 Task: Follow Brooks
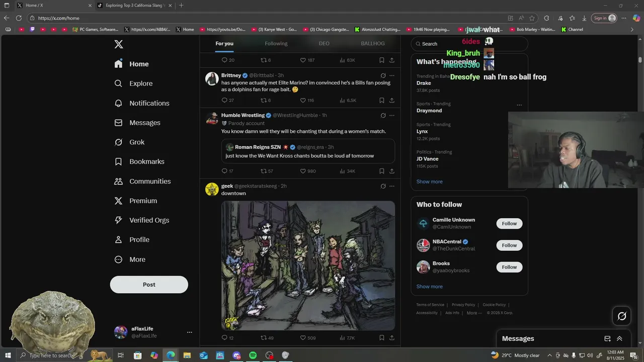[x=509, y=267]
